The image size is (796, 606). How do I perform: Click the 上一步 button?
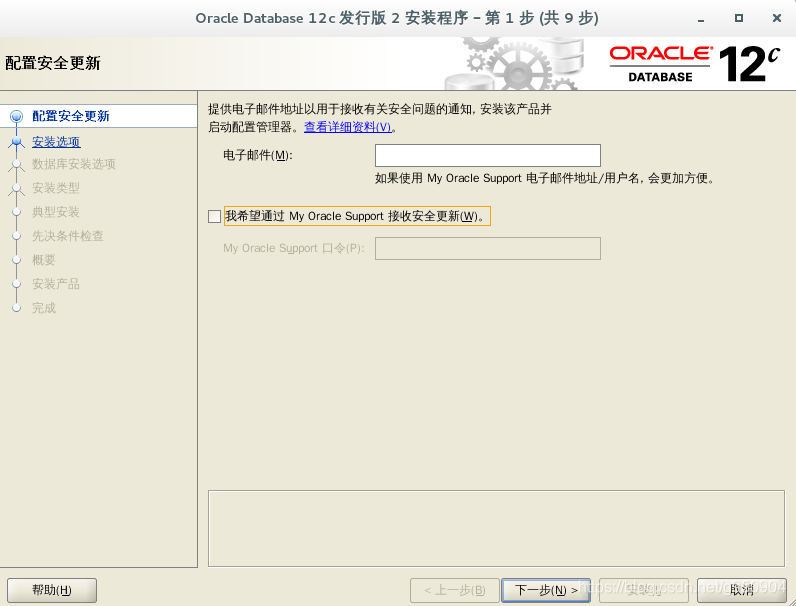click(x=454, y=590)
